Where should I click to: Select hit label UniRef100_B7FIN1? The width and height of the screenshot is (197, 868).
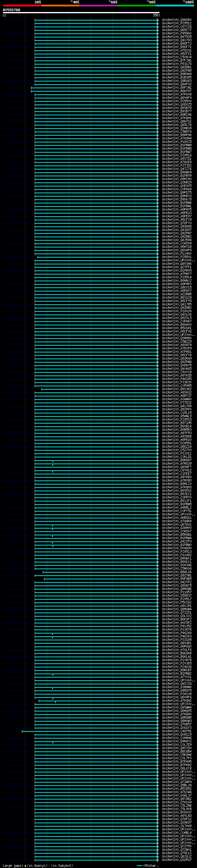(177, 60)
